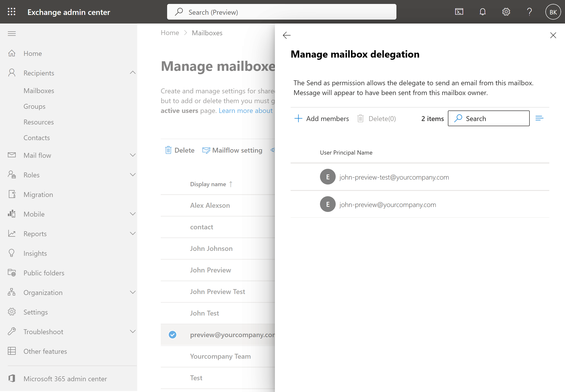The width and height of the screenshot is (565, 392).
Task: Focus the Search (Preview) header box
Action: coord(282,12)
